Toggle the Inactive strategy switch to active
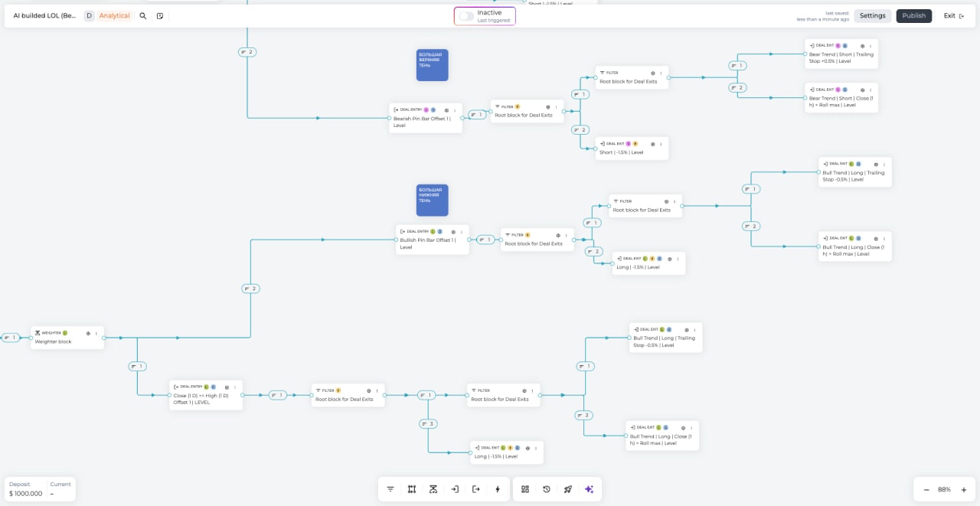Image resolution: width=980 pixels, height=506 pixels. coord(465,15)
